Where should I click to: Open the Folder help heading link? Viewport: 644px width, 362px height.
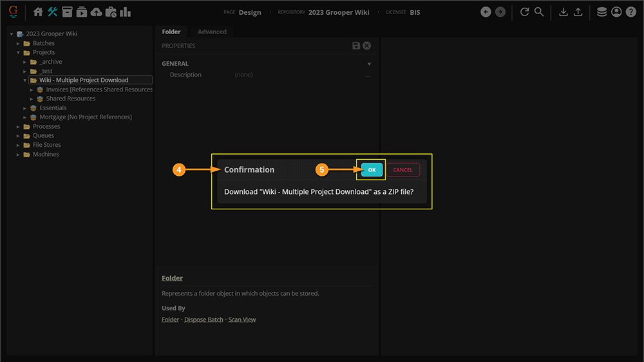[172, 278]
